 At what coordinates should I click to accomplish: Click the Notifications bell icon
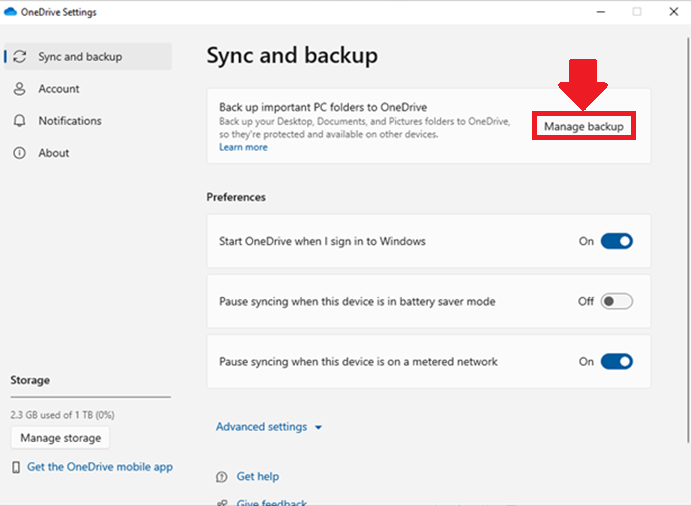point(20,121)
